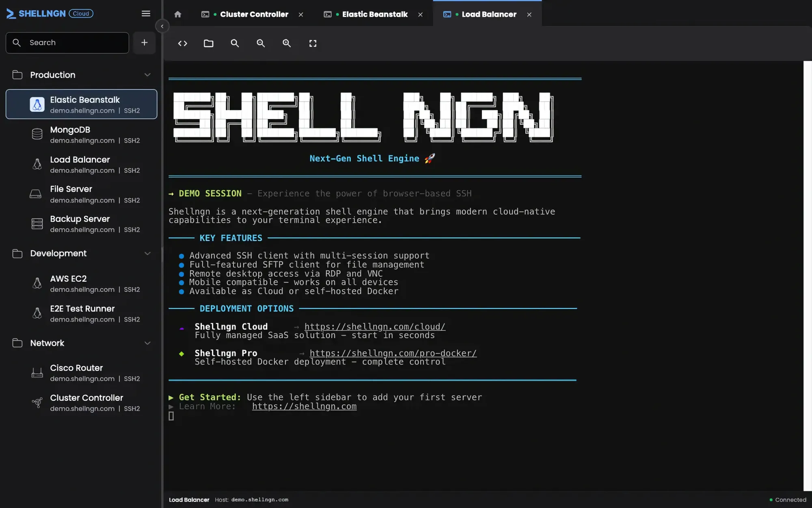Collapse the Development folder chevron
The width and height of the screenshot is (812, 508).
147,254
